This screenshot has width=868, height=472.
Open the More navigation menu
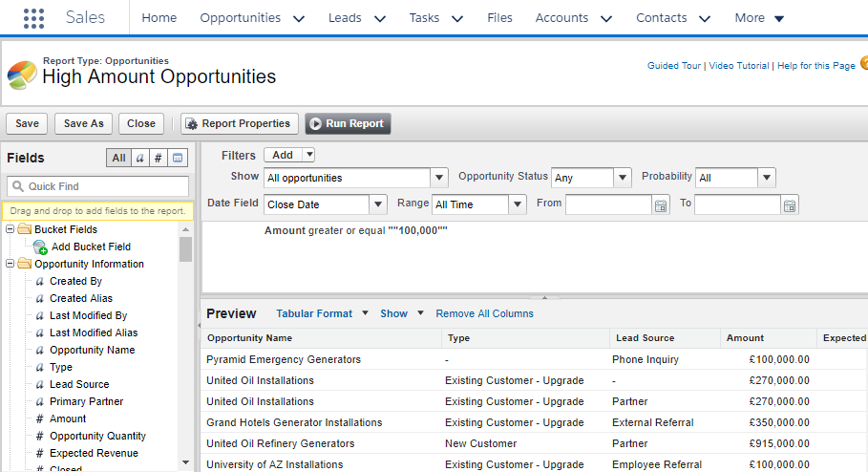coord(759,18)
